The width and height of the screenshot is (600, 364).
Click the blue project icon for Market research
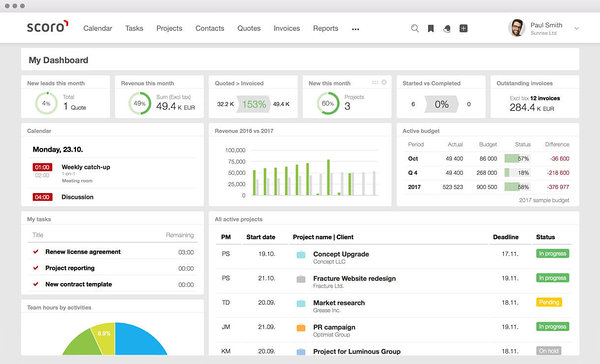[301, 304]
